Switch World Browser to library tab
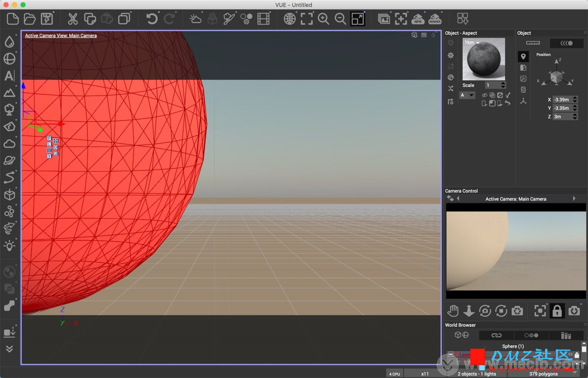This screenshot has height=378, width=588. coord(566,336)
